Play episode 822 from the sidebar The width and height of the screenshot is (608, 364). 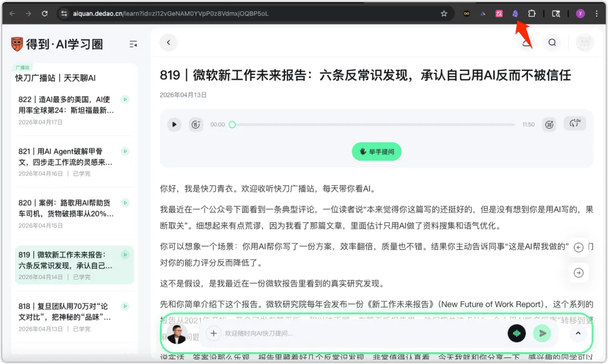point(125,100)
